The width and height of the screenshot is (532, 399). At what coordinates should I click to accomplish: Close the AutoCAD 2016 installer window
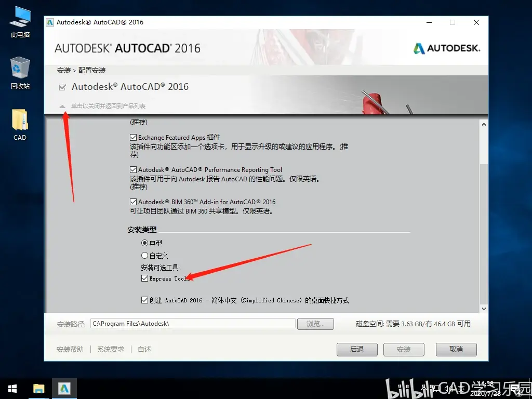476,22
